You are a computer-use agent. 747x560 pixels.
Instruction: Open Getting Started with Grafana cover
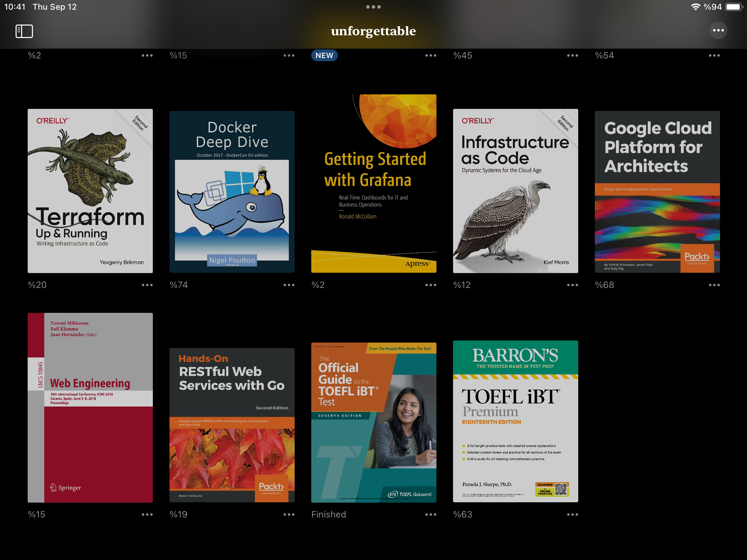pyautogui.click(x=374, y=184)
